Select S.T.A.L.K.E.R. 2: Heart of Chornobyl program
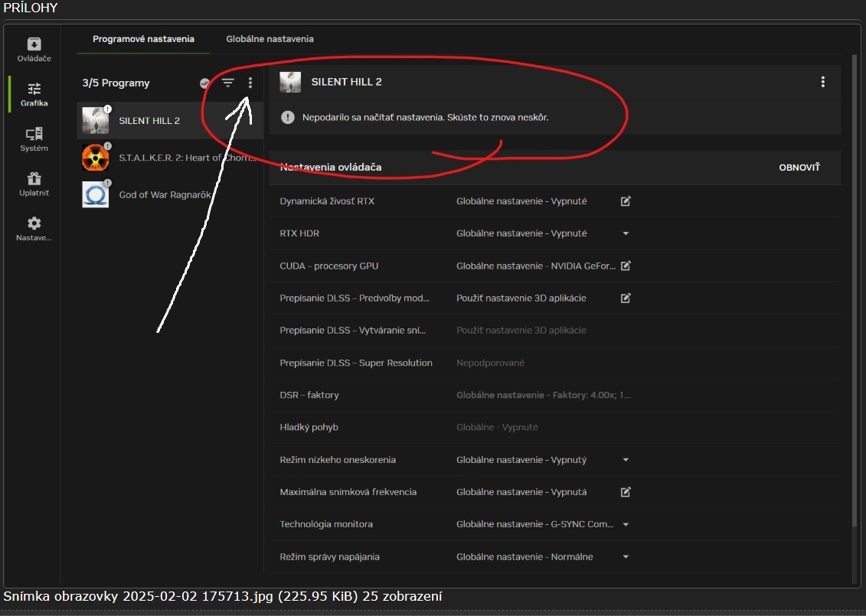866x616 pixels. click(x=170, y=158)
